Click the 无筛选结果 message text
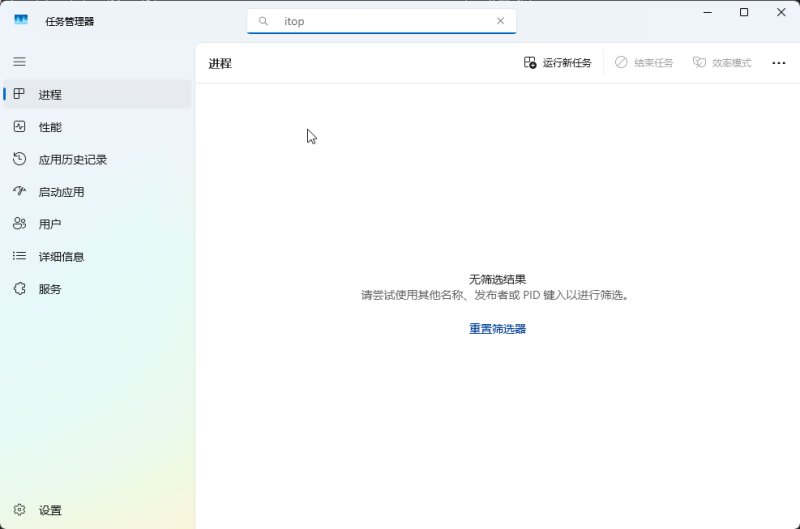Image resolution: width=800 pixels, height=529 pixels. pyautogui.click(x=497, y=280)
